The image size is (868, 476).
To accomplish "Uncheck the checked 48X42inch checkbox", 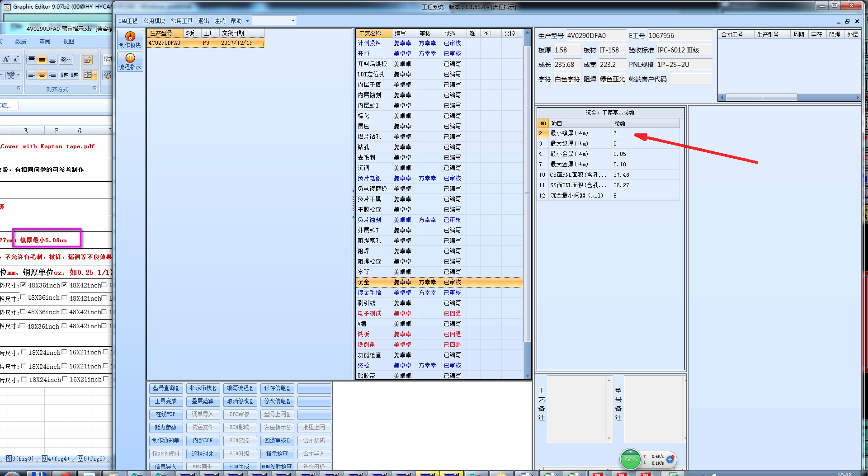I will click(x=64, y=285).
